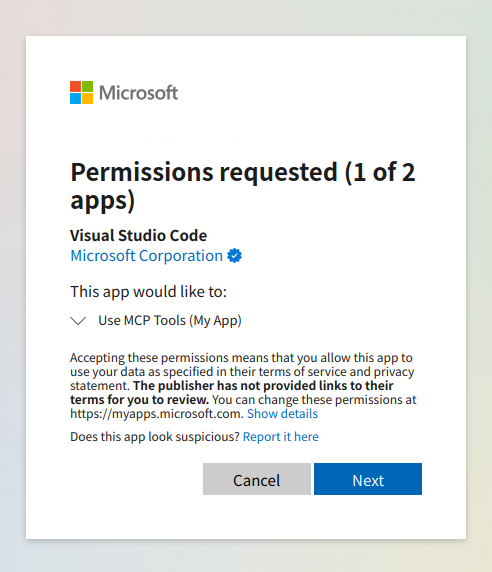Click the blue verified publisher badge

235,256
